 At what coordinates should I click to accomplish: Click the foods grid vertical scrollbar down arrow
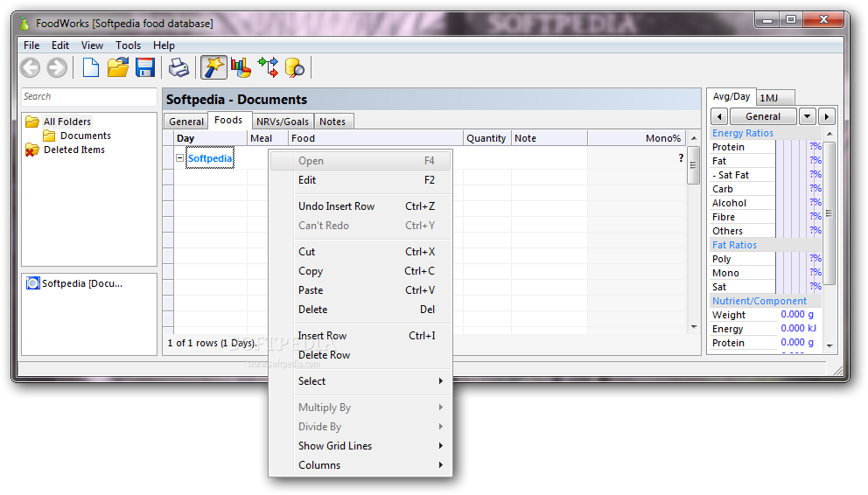(694, 327)
